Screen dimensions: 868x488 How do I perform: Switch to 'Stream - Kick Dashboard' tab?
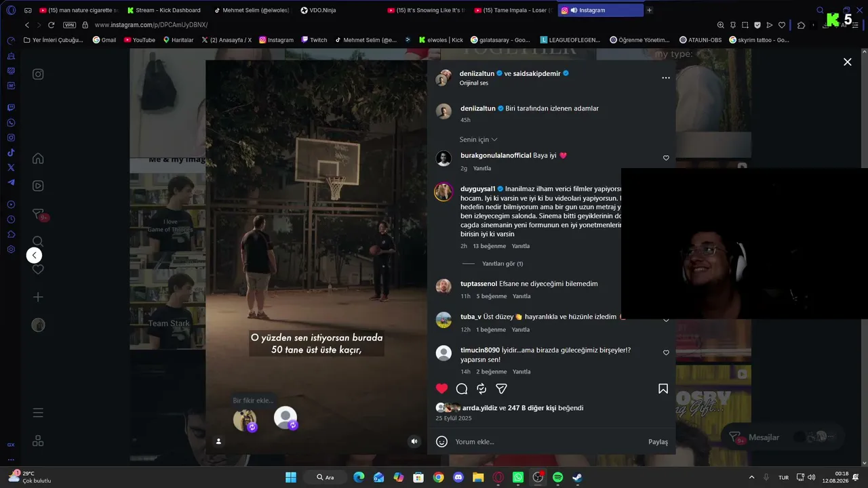click(x=163, y=10)
